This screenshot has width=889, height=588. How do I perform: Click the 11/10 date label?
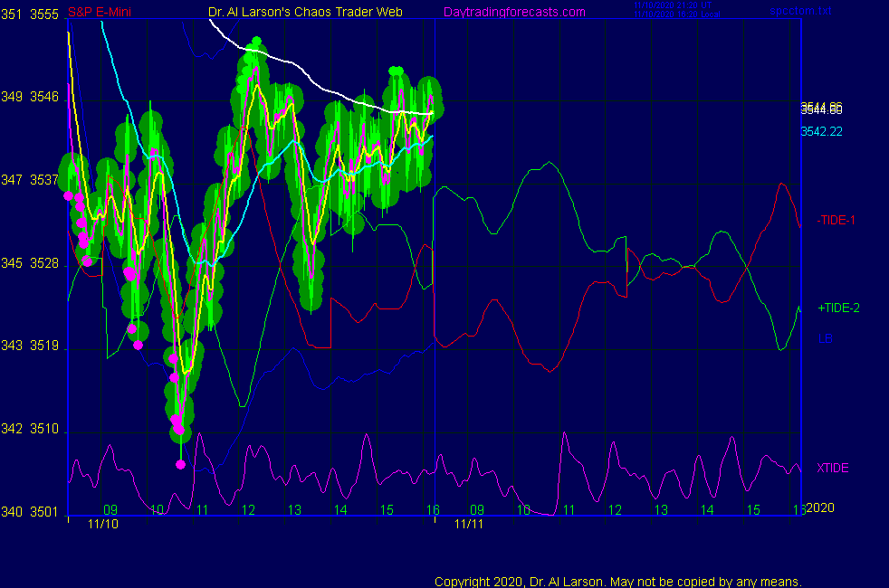103,524
